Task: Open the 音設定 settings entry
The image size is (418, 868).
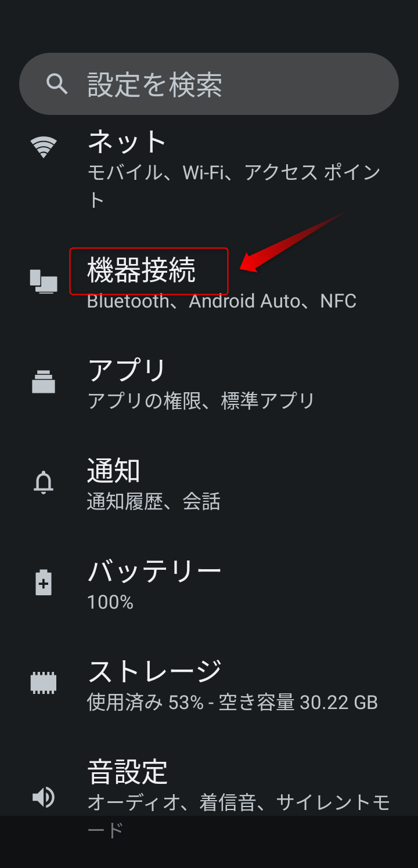Action: [209, 797]
